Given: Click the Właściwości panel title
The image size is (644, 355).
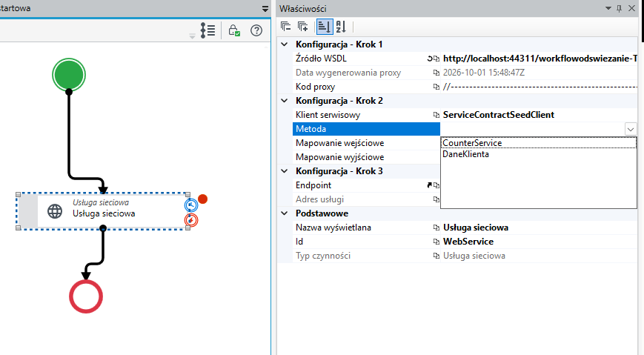Looking at the screenshot, I should 303,9.
